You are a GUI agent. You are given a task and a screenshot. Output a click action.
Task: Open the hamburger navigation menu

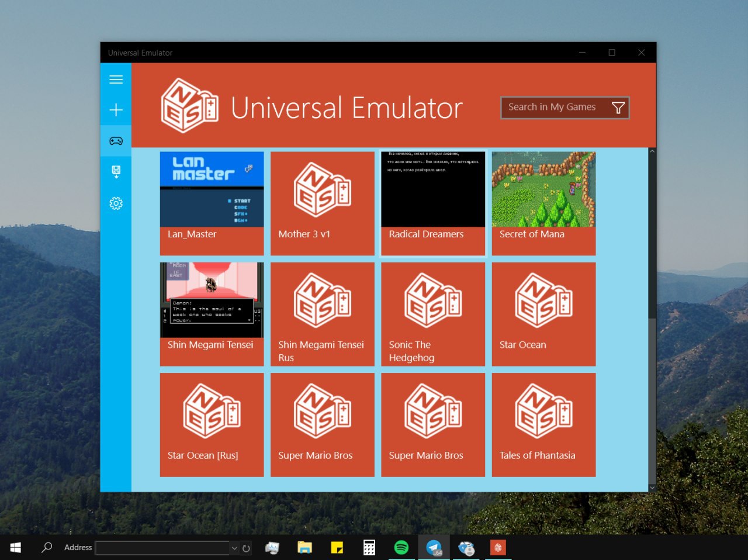[x=116, y=79]
